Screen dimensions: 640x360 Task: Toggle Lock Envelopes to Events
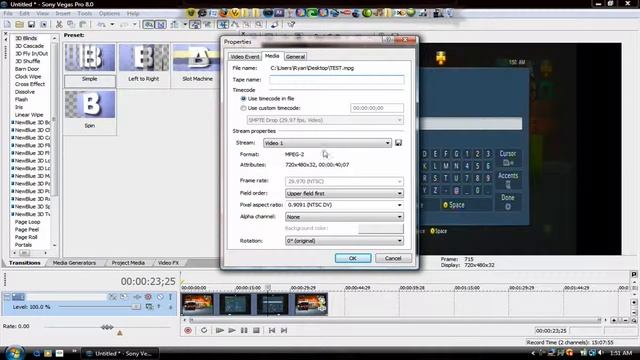[x=195, y=24]
